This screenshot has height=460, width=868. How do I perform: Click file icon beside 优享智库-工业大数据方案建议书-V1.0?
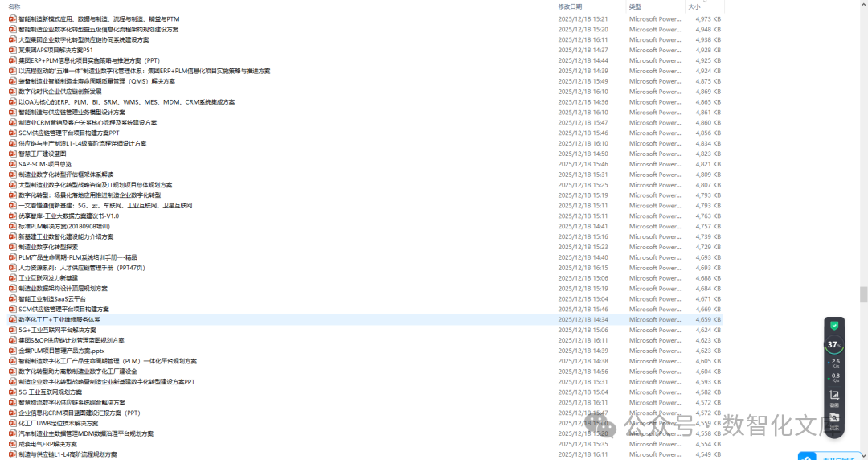point(13,216)
